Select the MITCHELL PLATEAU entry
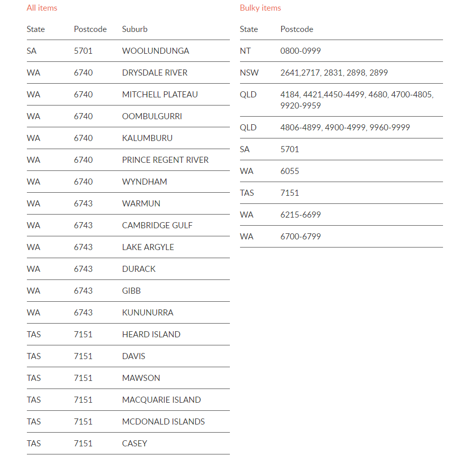Image resolution: width=476 pixels, height=458 pixels. pyautogui.click(x=160, y=95)
